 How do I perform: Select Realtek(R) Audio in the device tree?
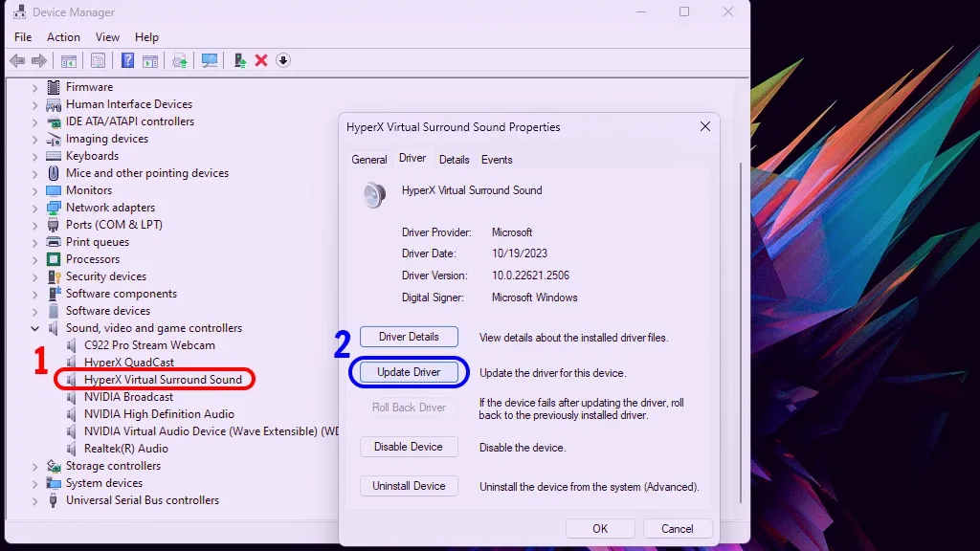(126, 450)
